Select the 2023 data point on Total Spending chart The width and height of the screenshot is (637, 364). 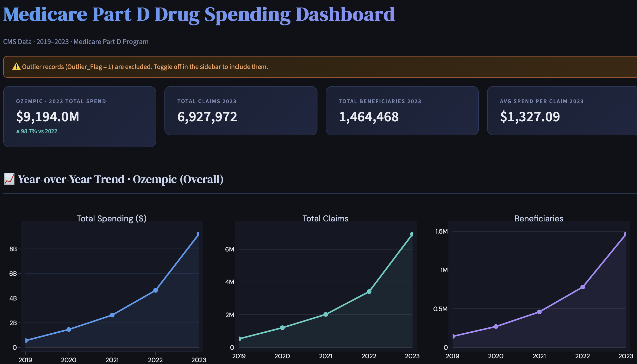pos(198,234)
